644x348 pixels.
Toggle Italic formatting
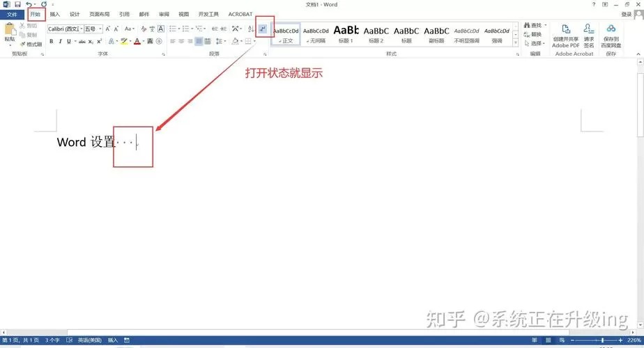60,41
